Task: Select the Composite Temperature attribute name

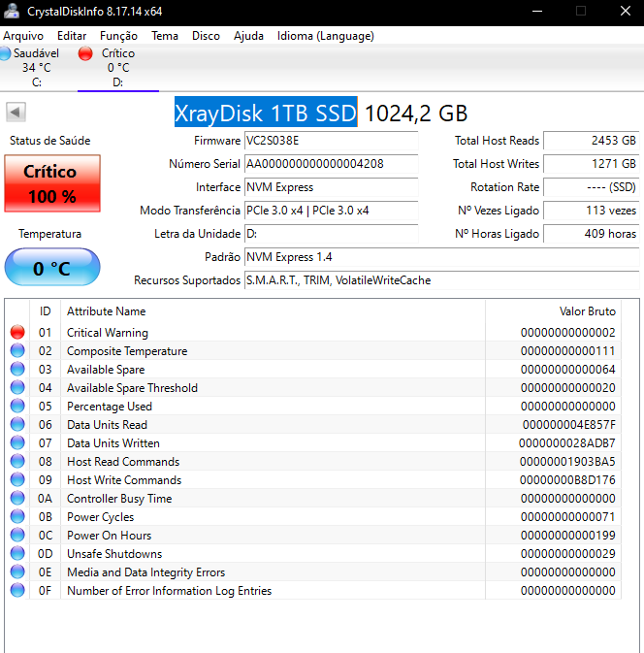Action: 127,351
